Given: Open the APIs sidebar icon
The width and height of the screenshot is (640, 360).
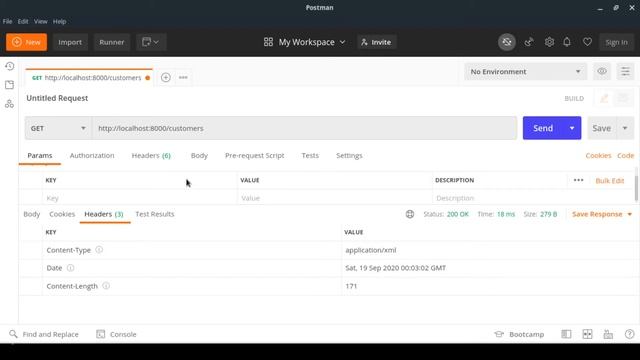Looking at the screenshot, I should tap(9, 104).
